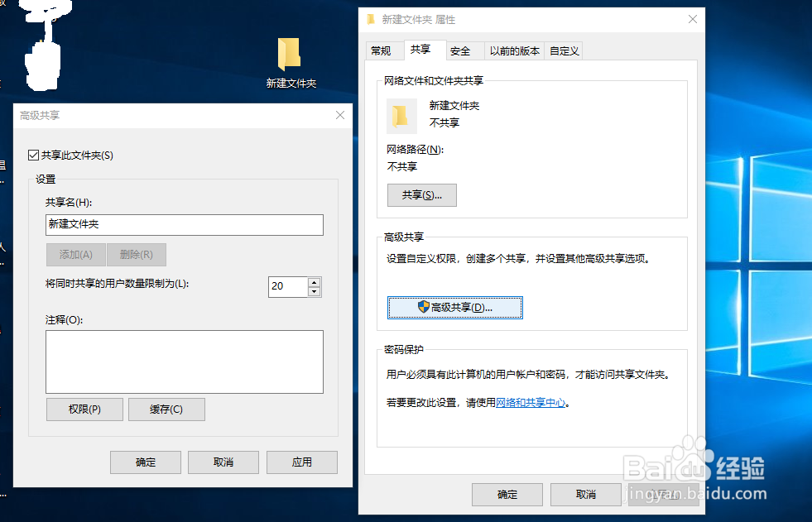The width and height of the screenshot is (812, 522).
Task: Switch to the 安全 tab
Action: (459, 50)
